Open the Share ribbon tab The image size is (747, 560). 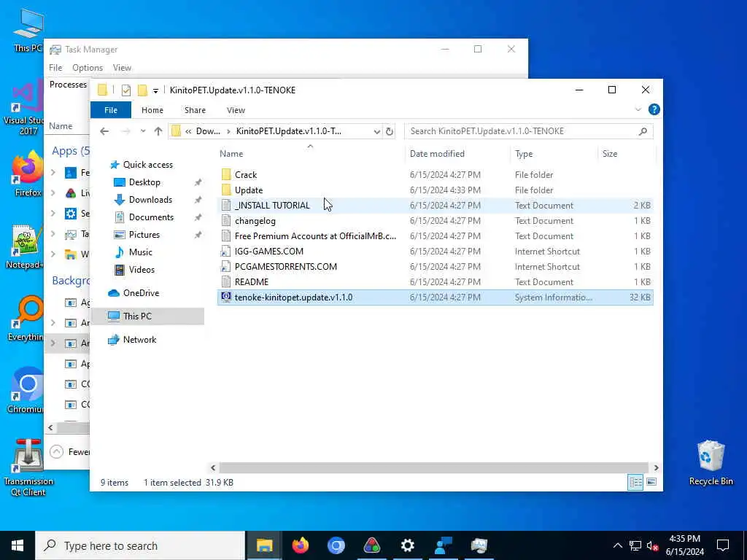pos(195,110)
